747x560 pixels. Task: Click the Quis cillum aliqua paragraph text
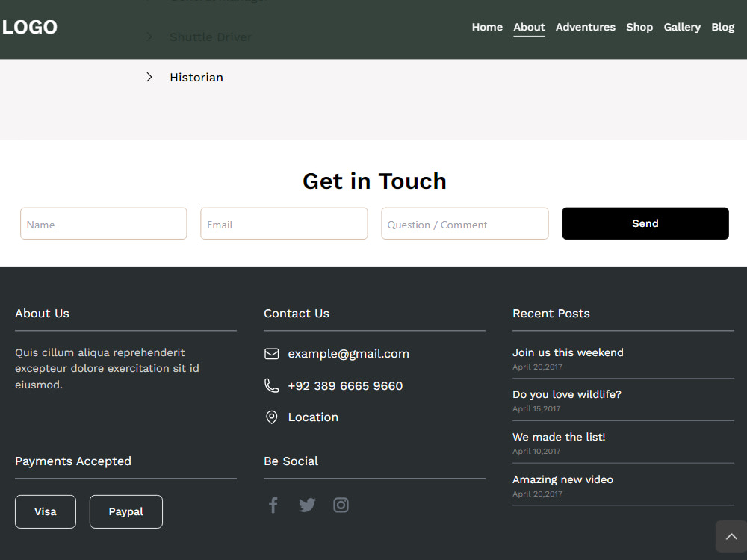107,369
